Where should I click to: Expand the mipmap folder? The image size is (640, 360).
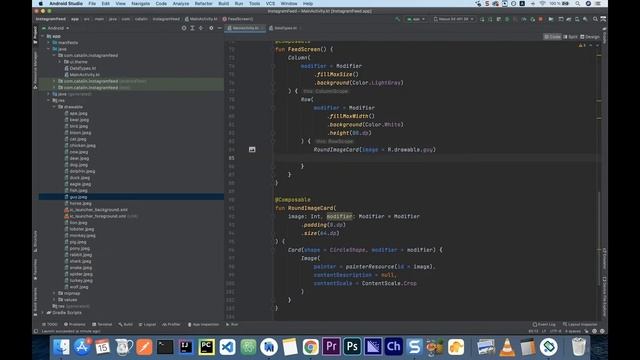(x=54, y=293)
